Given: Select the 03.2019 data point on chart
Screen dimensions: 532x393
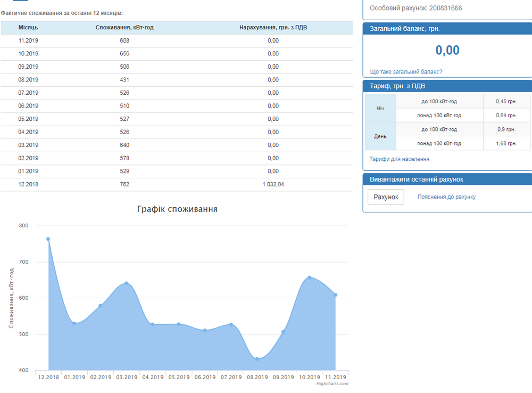Looking at the screenshot, I should coord(127,283).
